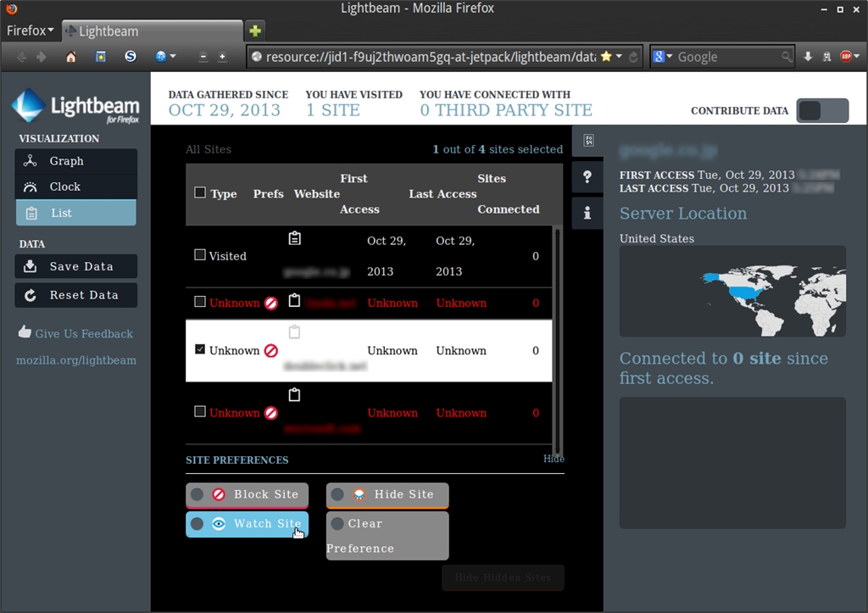
Task: Sort by Type column header
Action: click(224, 194)
